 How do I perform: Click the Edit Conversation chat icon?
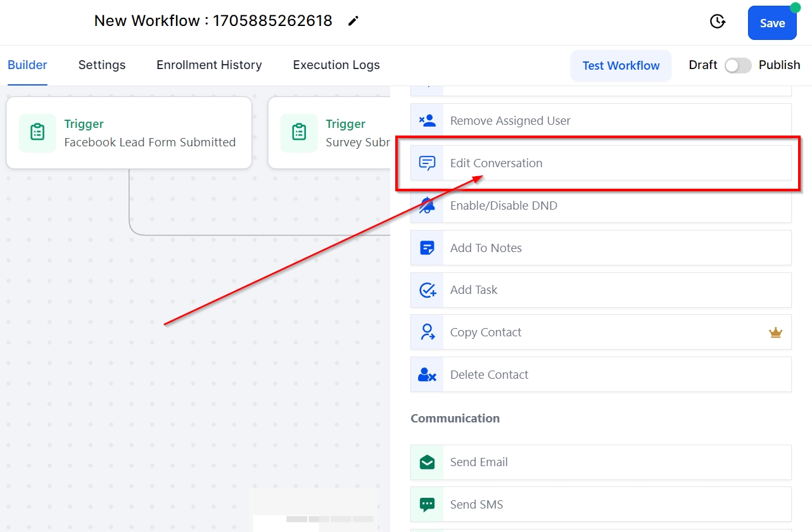[428, 163]
